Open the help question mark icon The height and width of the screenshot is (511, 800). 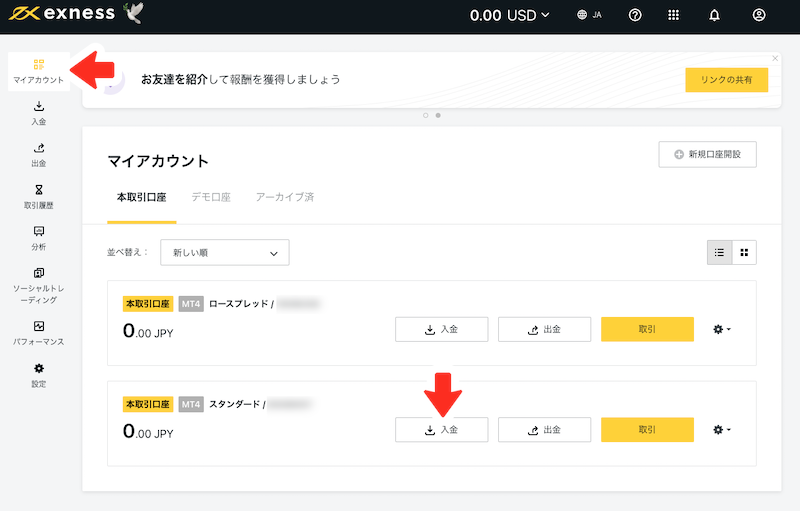pos(635,15)
